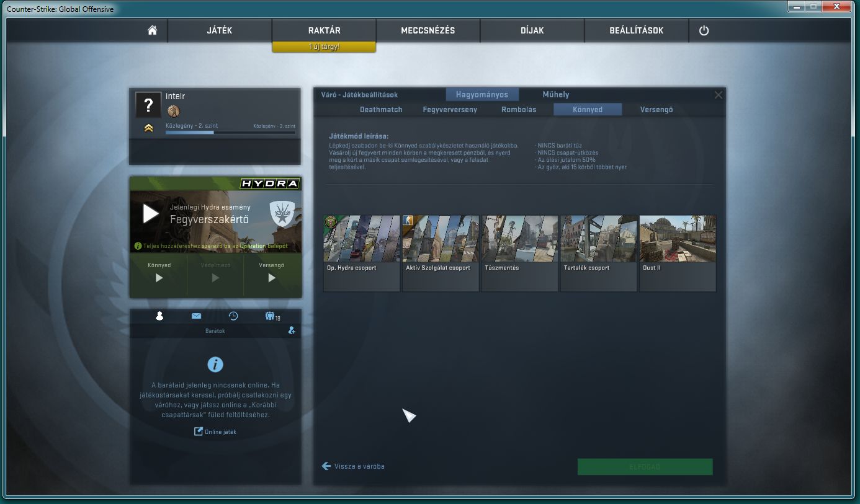
Task: Click 'Közlegény - 2. szint' rank text
Action: [192, 126]
